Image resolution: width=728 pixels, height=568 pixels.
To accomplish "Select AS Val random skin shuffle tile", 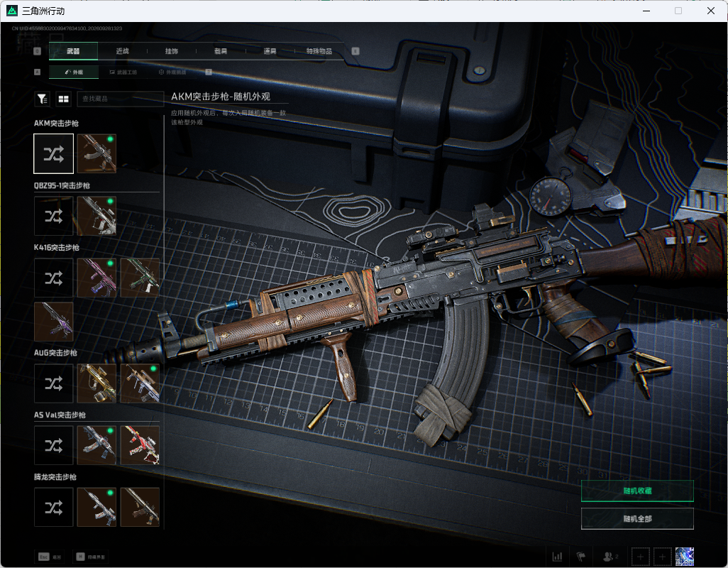I will (x=54, y=445).
